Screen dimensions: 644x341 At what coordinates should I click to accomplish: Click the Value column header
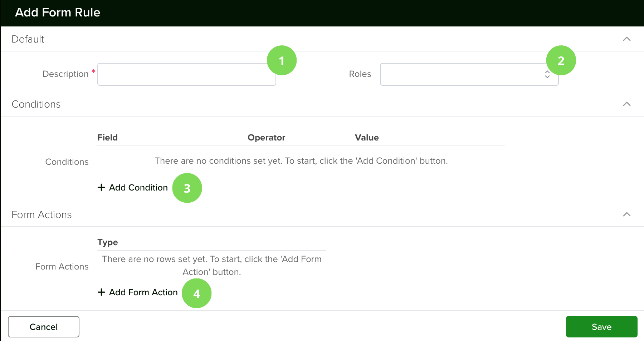tap(367, 138)
